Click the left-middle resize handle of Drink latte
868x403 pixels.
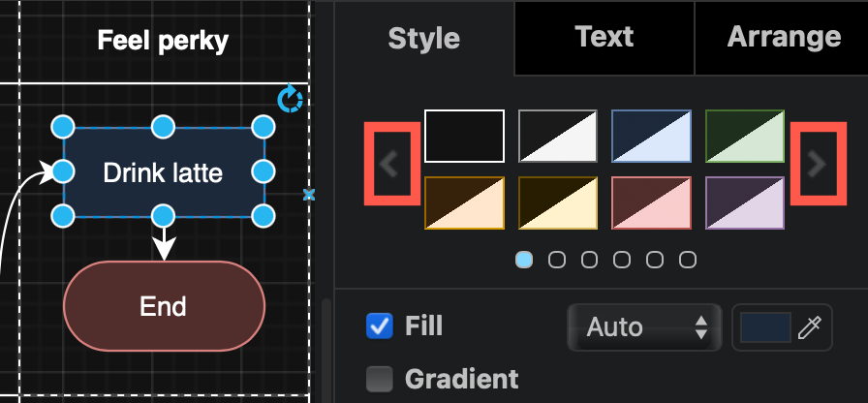coord(63,172)
